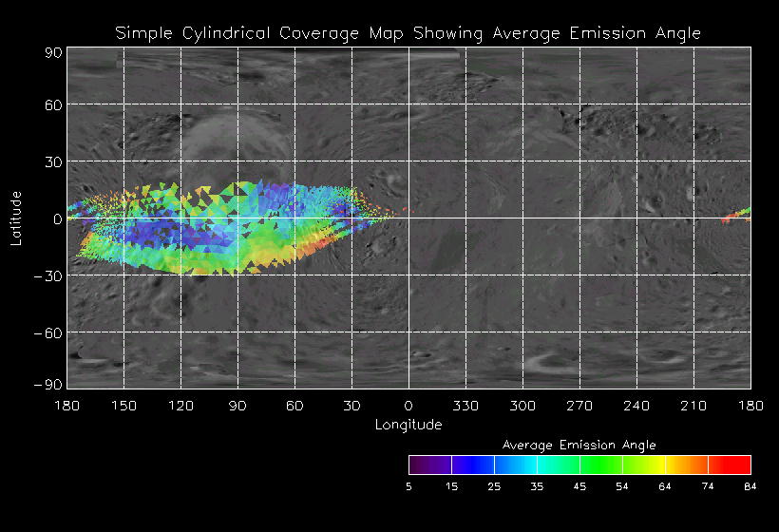Select the purple segment of the color bar
The image size is (779, 532).
[x=429, y=465]
